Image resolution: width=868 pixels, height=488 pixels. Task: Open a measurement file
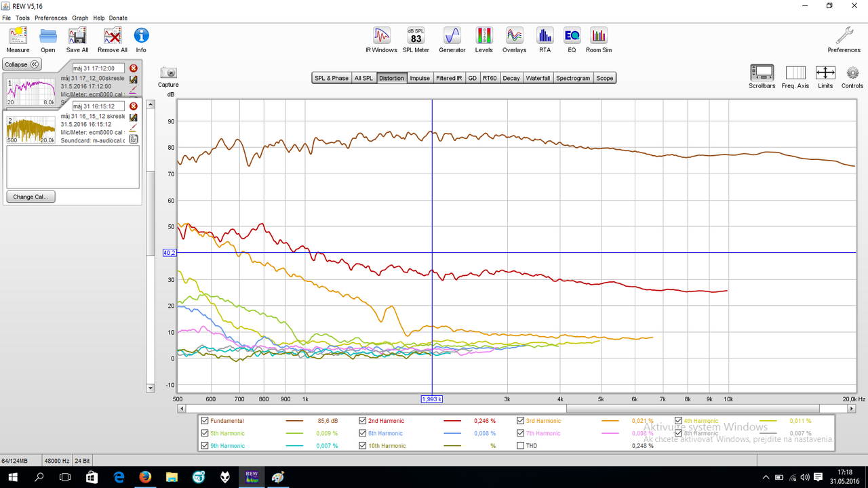pos(47,40)
